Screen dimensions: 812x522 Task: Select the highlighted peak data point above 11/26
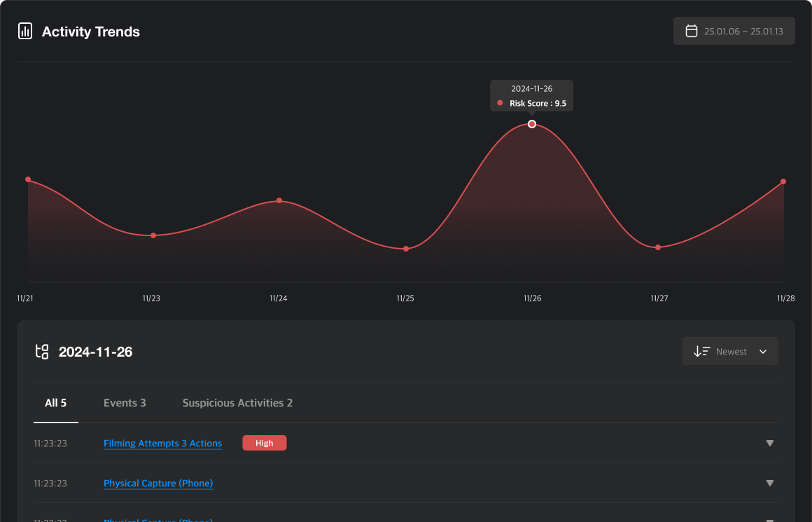531,124
